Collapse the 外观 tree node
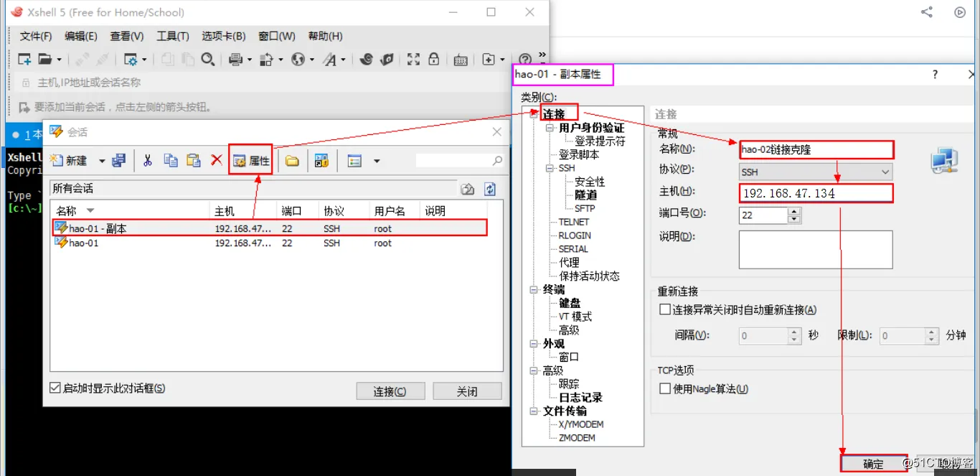The width and height of the screenshot is (980, 476). (x=534, y=343)
